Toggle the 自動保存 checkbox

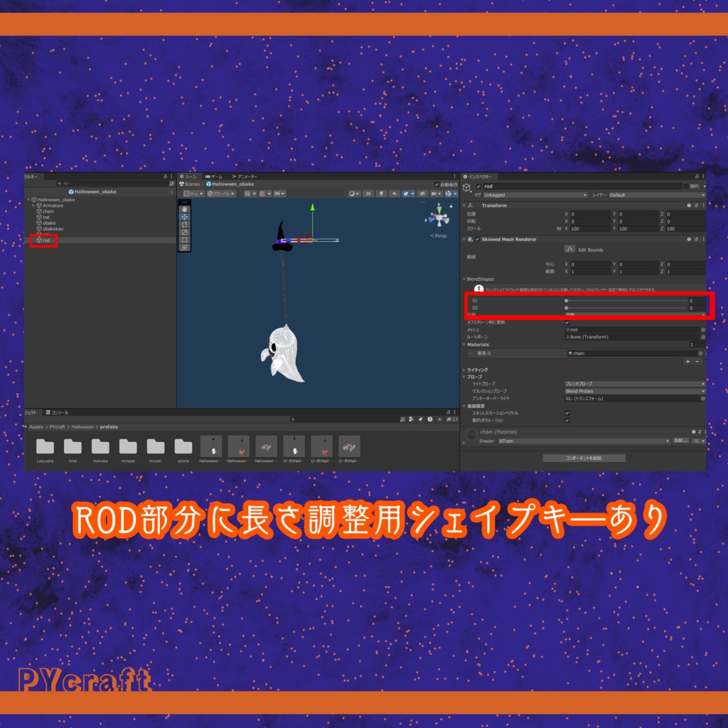click(x=437, y=183)
